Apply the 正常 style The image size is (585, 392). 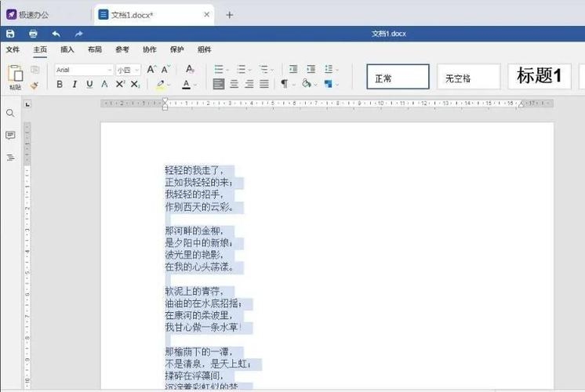click(x=398, y=77)
